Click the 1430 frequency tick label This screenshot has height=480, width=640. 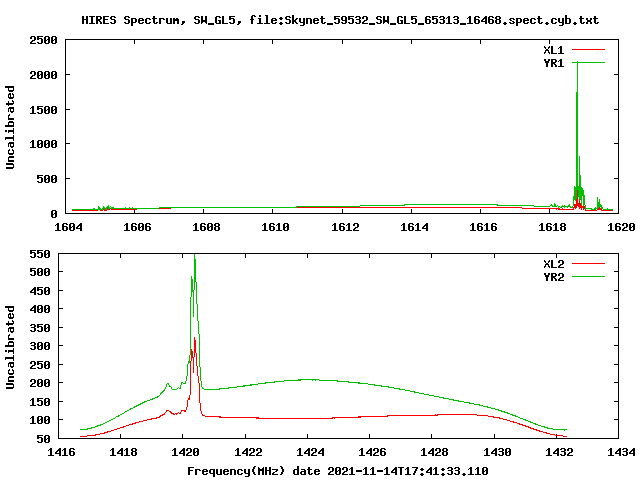(497, 452)
